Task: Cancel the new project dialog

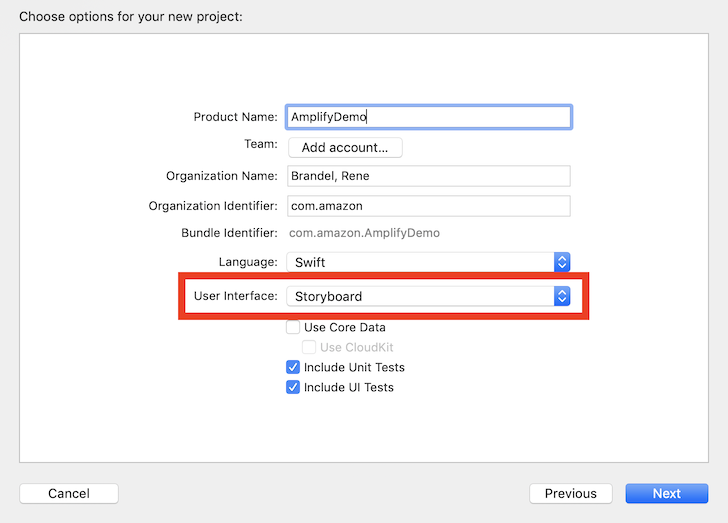Action: (69, 493)
